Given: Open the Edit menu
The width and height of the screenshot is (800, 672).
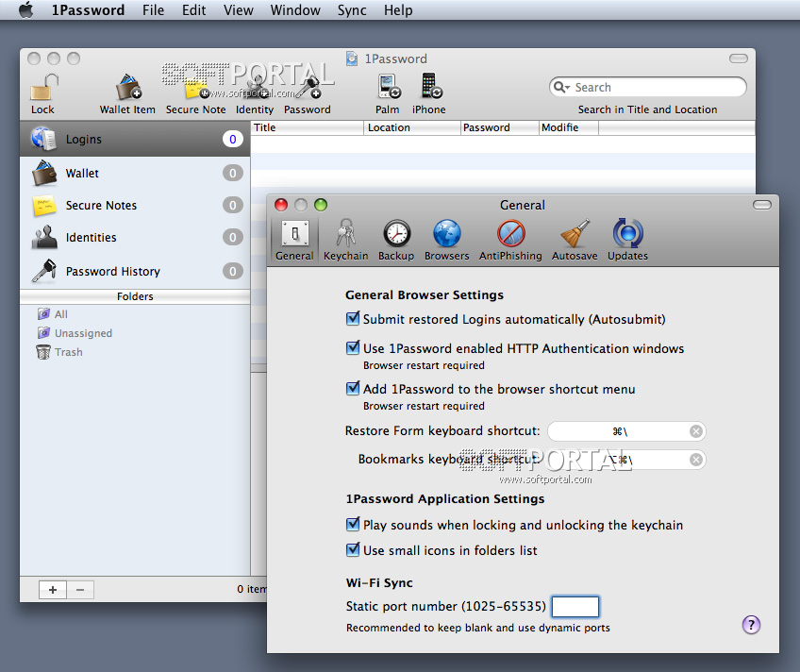Looking at the screenshot, I should (194, 10).
